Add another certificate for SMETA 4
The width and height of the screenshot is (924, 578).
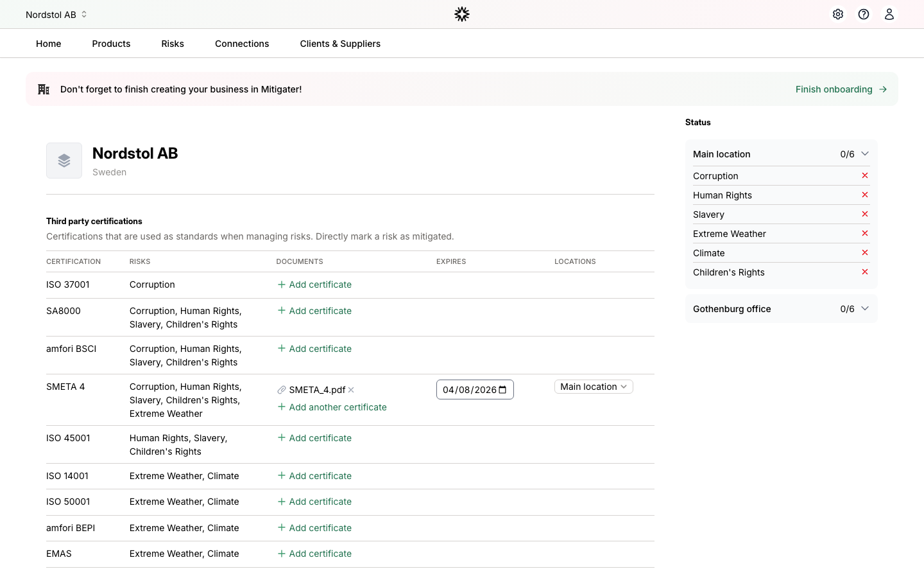(x=332, y=407)
